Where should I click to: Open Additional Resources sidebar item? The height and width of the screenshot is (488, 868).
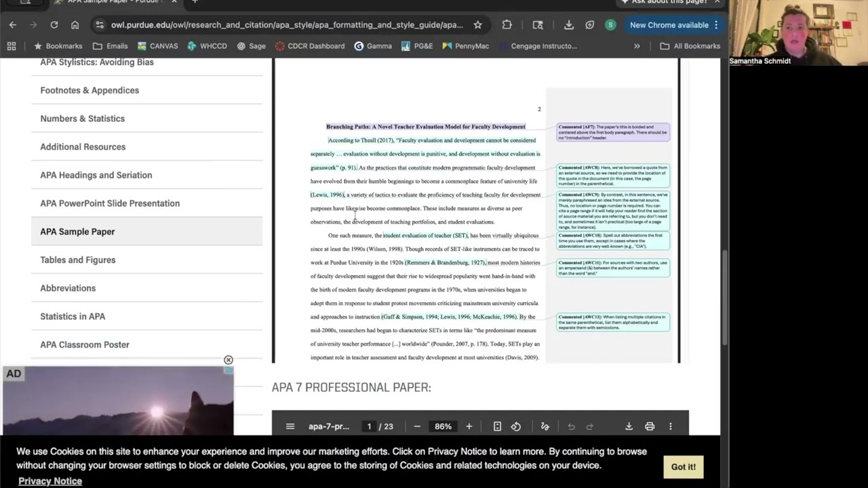(x=83, y=146)
